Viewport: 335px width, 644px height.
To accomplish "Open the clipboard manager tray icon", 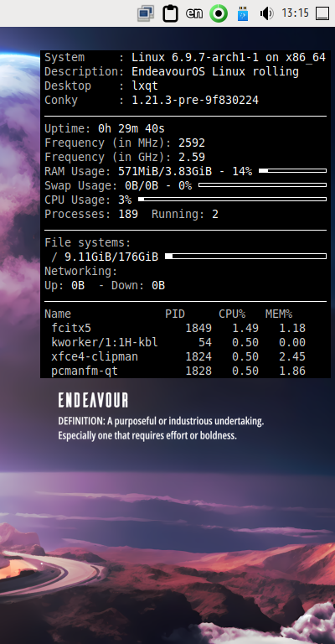I will (x=170, y=13).
